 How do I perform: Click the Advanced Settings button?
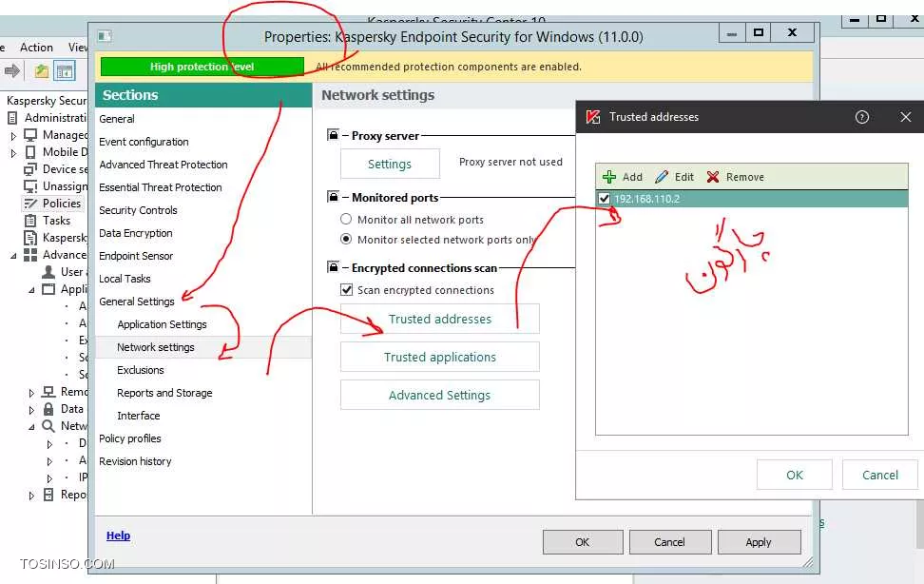pyautogui.click(x=439, y=395)
